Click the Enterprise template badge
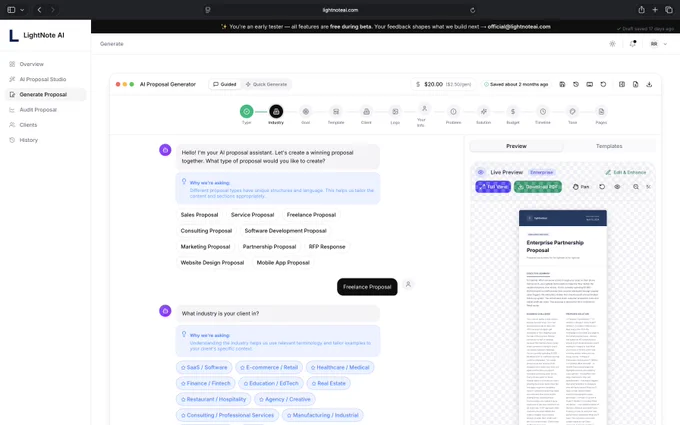This screenshot has width=680, height=425. coord(542,172)
